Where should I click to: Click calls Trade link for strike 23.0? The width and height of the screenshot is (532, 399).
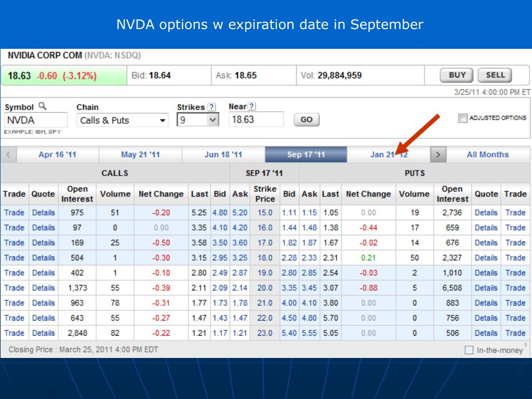[x=14, y=333]
